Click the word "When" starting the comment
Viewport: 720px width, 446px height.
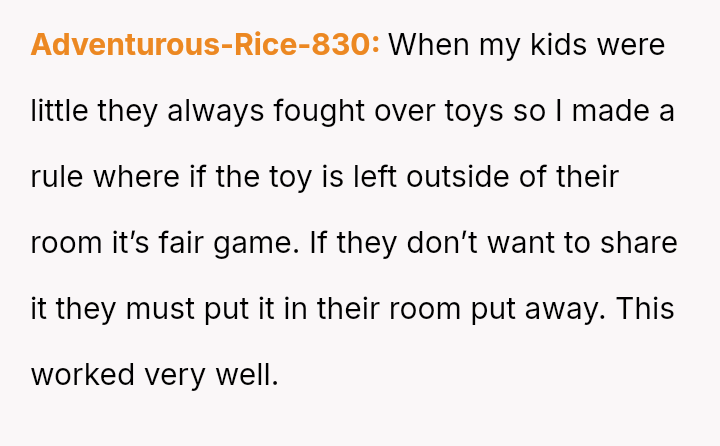point(428,45)
